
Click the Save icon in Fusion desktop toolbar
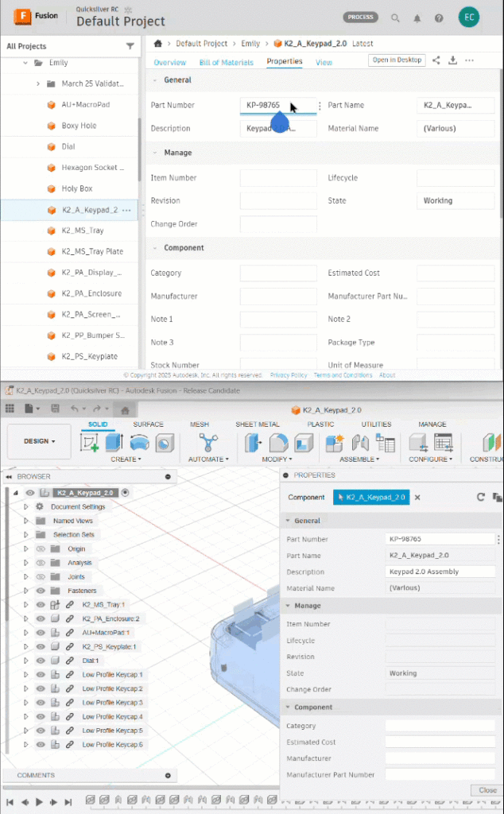coord(55,409)
